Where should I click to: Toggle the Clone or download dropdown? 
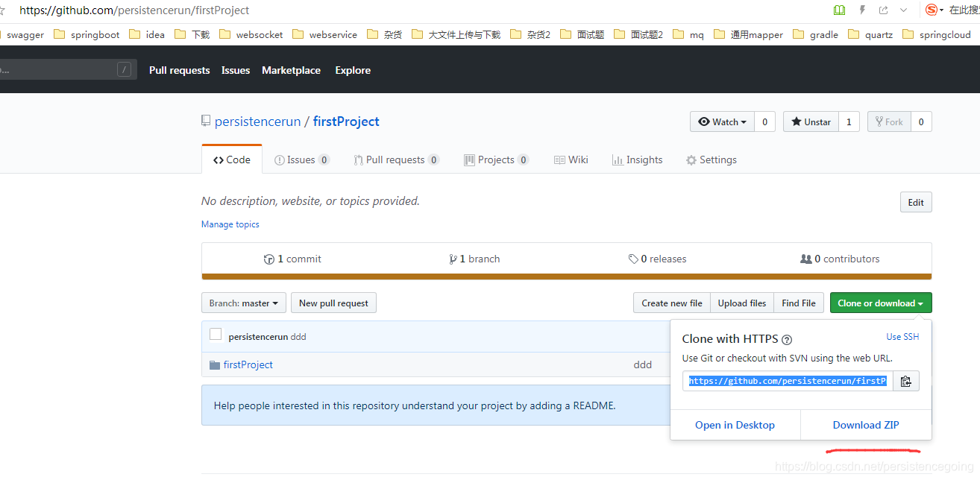tap(881, 303)
